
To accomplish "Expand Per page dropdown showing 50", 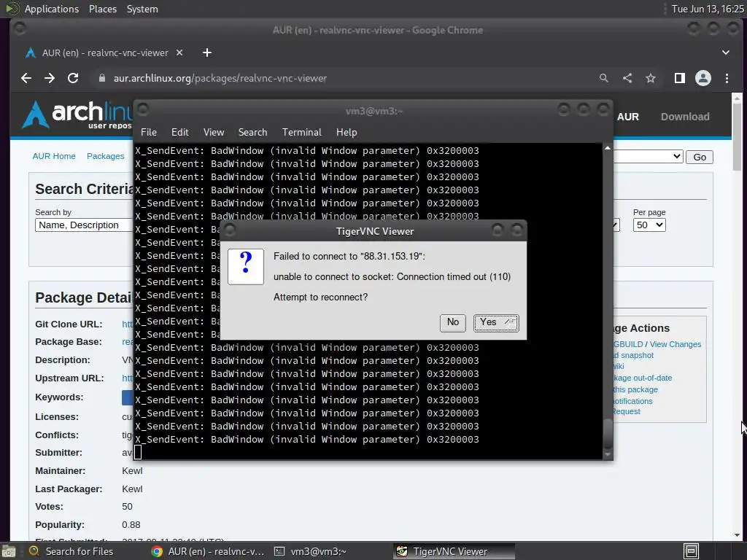I will [x=649, y=225].
